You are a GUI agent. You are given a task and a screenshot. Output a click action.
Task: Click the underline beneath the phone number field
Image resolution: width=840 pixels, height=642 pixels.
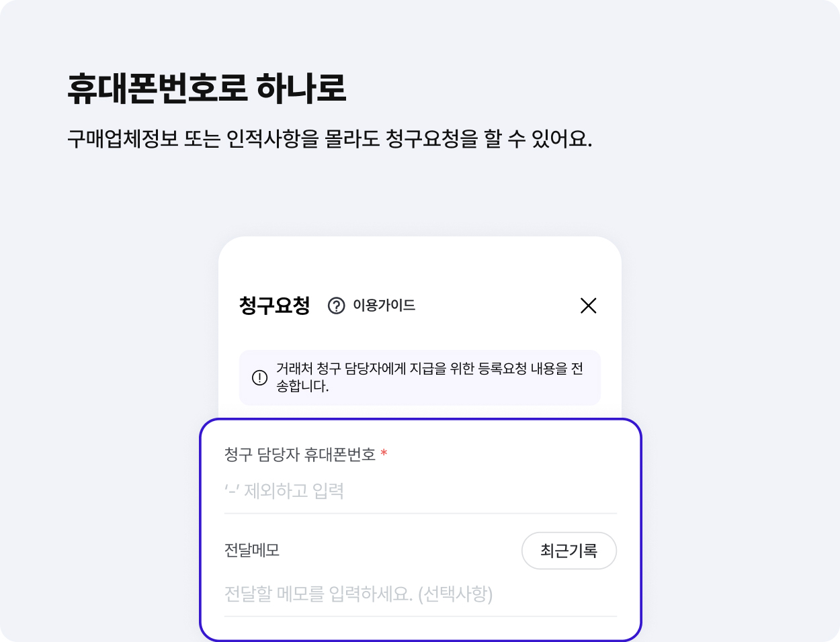coord(421,513)
